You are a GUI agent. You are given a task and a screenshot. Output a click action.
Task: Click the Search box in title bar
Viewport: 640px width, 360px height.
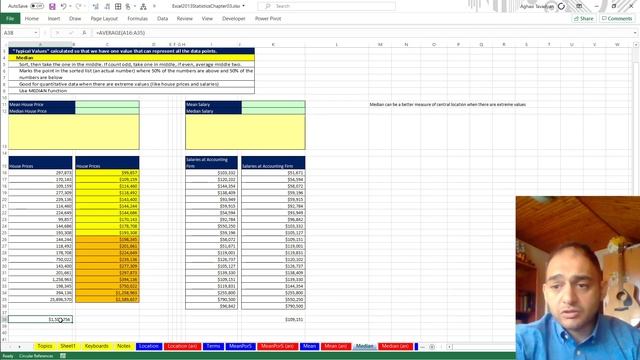point(327,6)
